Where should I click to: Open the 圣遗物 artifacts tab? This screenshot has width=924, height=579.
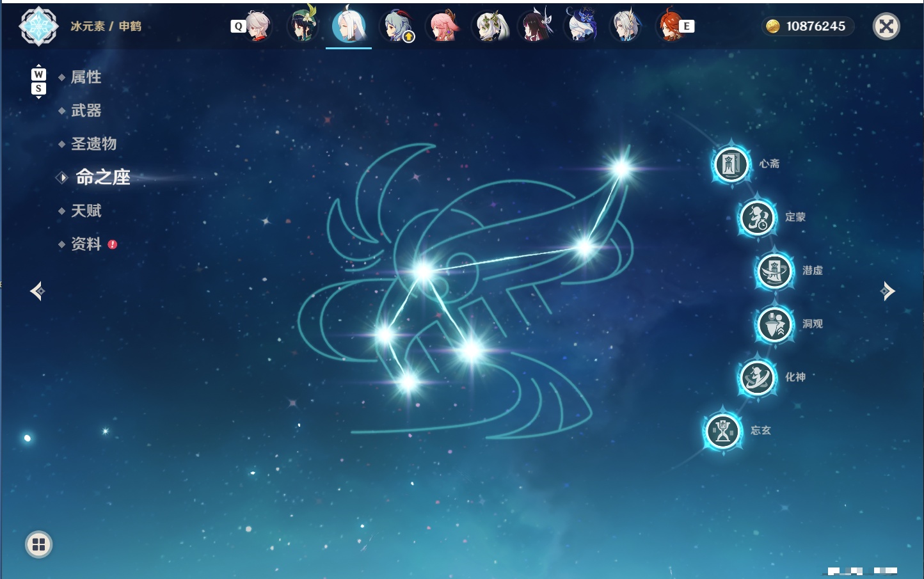pyautogui.click(x=93, y=144)
